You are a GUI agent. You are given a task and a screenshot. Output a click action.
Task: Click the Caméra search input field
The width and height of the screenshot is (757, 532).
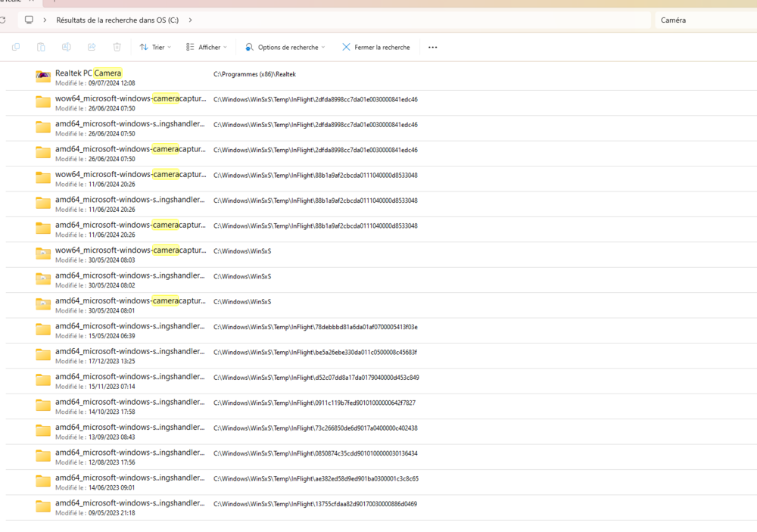point(704,20)
